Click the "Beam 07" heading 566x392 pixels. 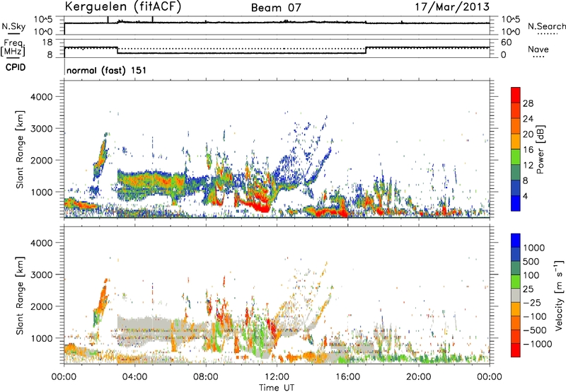pyautogui.click(x=276, y=8)
